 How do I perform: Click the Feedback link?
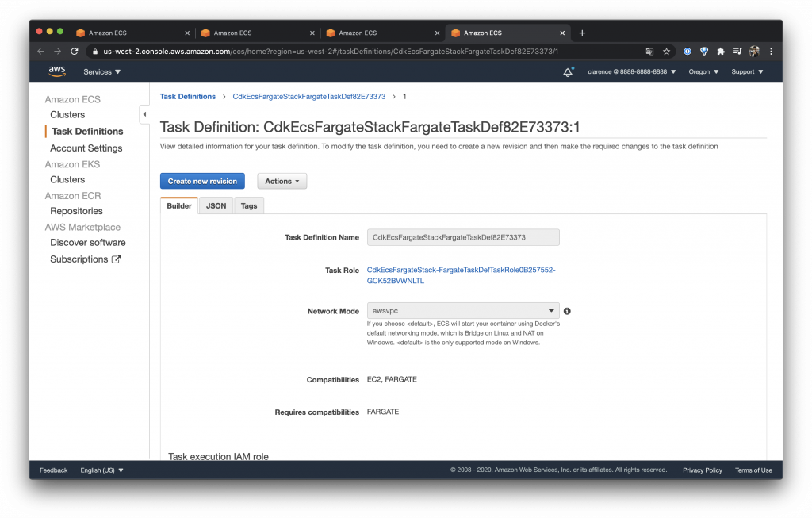point(53,470)
